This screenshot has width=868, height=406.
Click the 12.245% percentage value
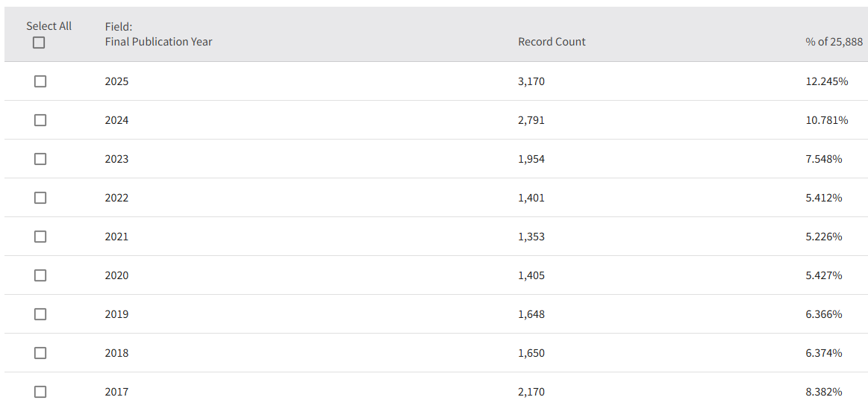[x=826, y=81]
